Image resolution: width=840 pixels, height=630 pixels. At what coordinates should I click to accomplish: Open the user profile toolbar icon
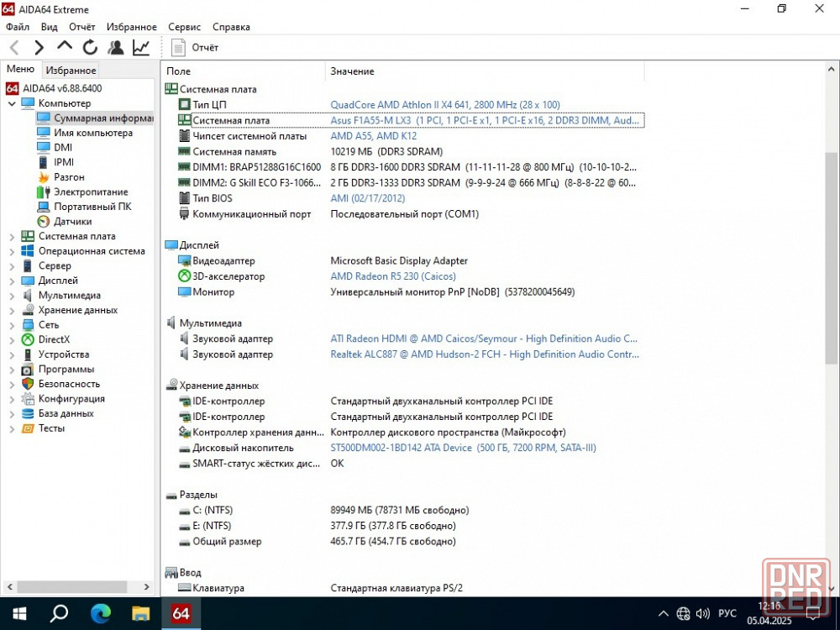[x=115, y=48]
